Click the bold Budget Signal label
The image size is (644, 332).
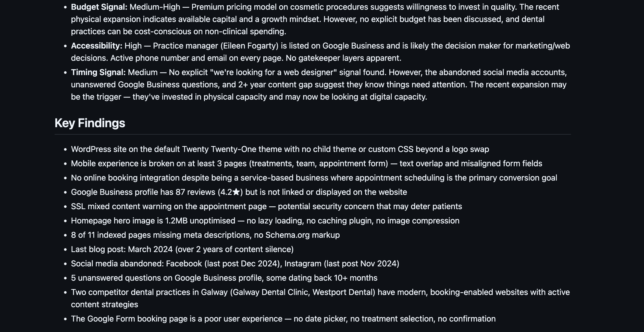pos(99,7)
